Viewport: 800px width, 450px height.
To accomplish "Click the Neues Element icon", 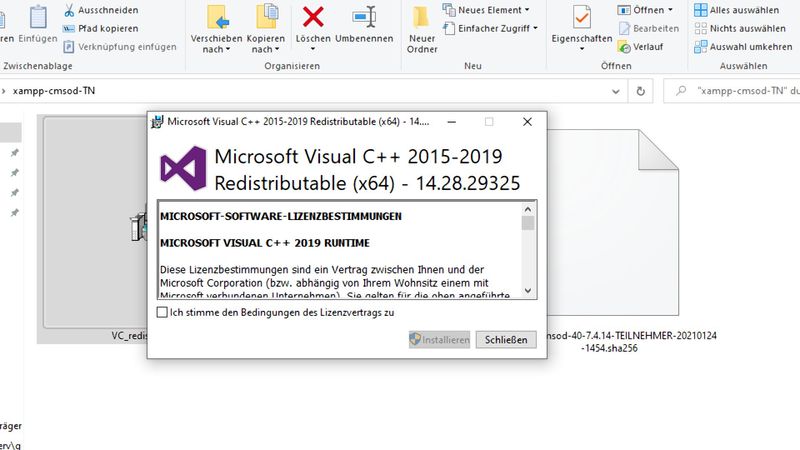I will tap(448, 10).
